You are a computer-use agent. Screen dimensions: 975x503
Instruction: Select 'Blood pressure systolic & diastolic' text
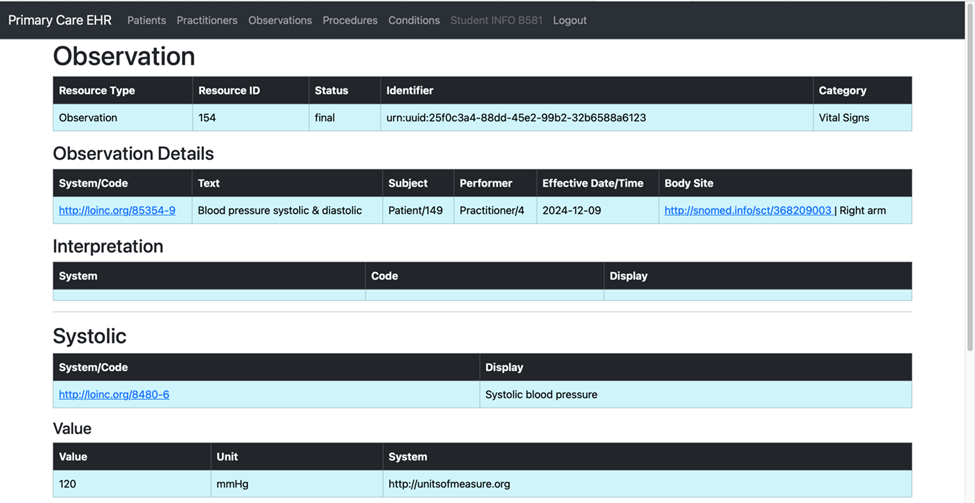pos(280,210)
